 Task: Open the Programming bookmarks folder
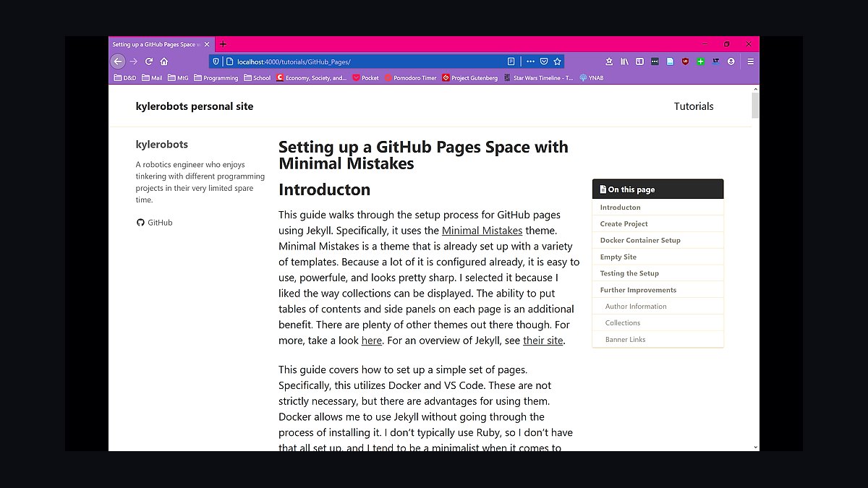tap(216, 77)
